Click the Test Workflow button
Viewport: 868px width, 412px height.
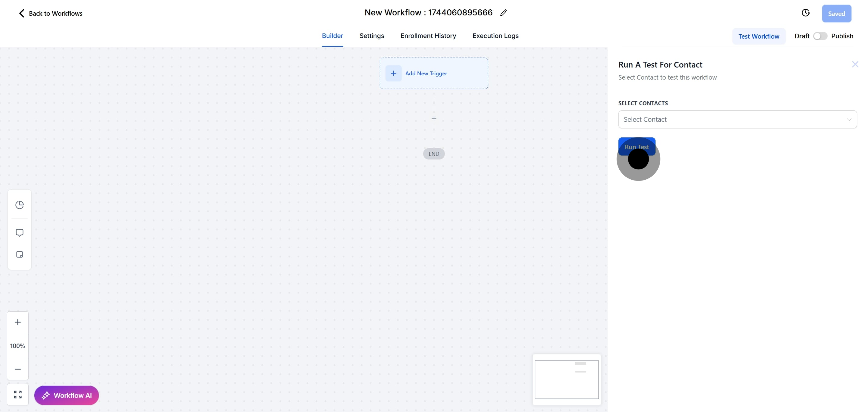click(x=759, y=36)
